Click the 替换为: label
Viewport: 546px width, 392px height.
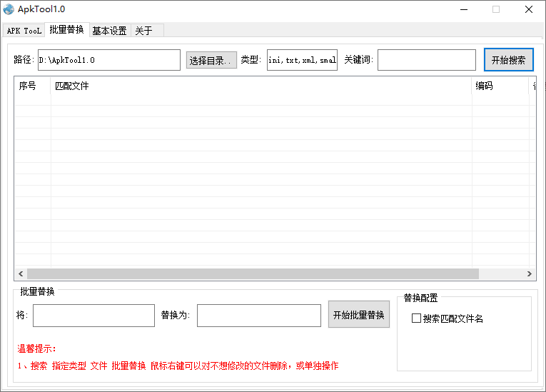coord(176,315)
